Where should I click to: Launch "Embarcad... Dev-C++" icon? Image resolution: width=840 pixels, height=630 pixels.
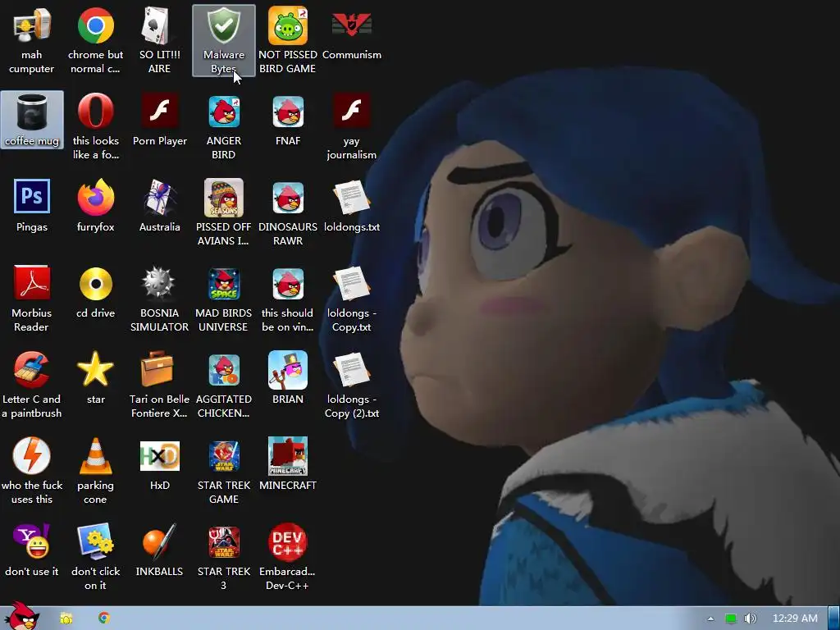[288, 558]
